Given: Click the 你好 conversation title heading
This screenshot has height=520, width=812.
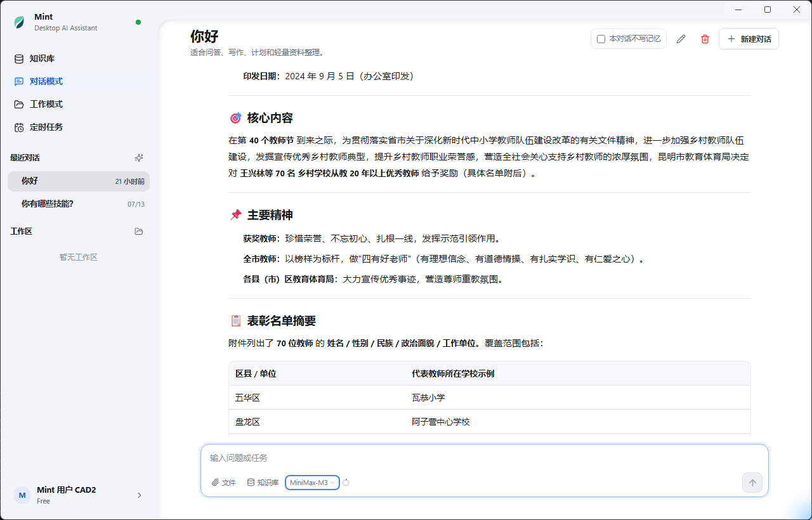Looking at the screenshot, I should [x=204, y=36].
